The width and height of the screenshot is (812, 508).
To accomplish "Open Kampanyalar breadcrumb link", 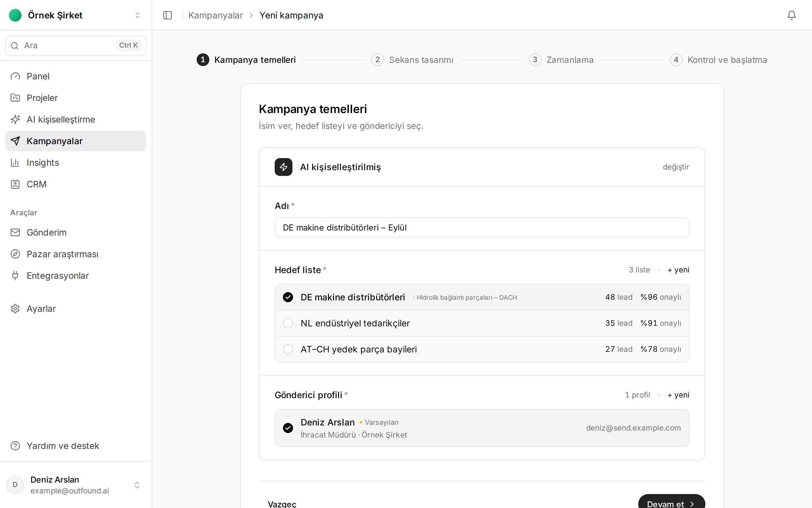I will pos(215,15).
